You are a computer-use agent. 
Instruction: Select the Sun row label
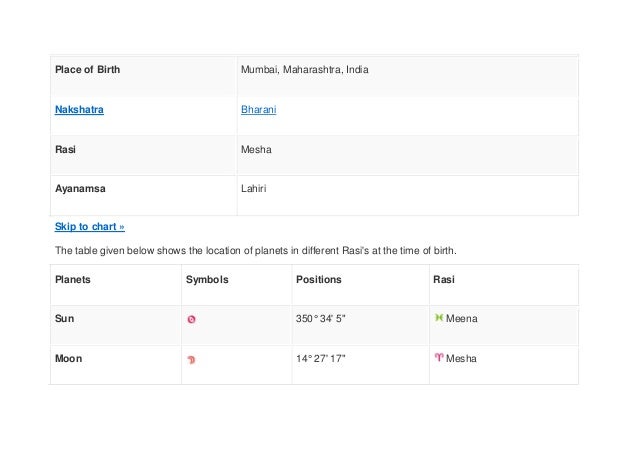pyautogui.click(x=64, y=319)
